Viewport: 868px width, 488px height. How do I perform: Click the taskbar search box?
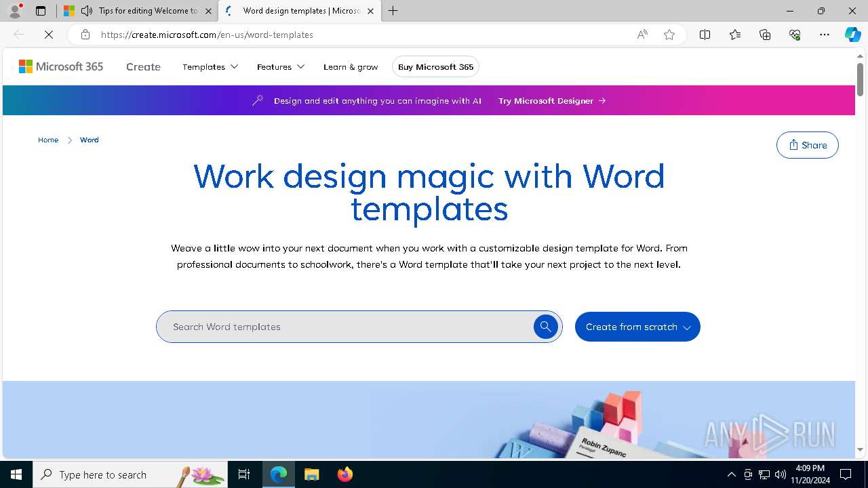pyautogui.click(x=131, y=474)
